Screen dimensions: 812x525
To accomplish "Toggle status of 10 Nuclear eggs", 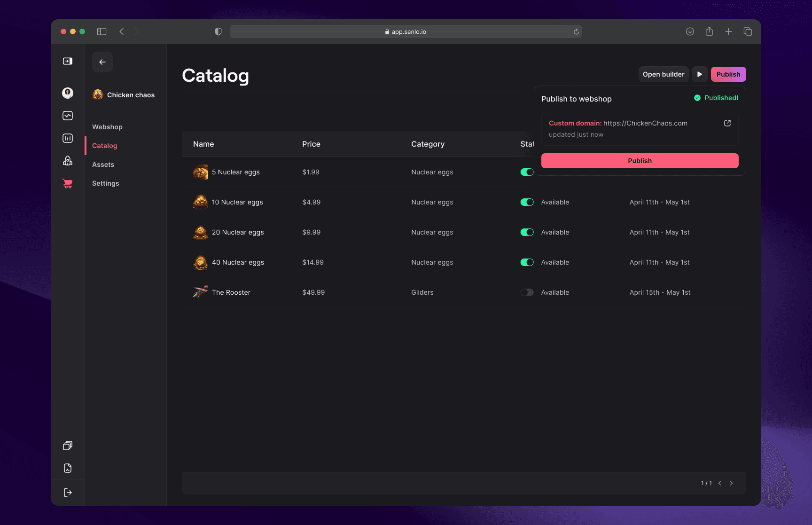I will point(527,202).
